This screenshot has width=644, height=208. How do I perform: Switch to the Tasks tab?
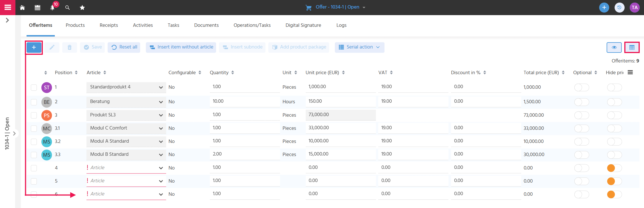tap(173, 25)
